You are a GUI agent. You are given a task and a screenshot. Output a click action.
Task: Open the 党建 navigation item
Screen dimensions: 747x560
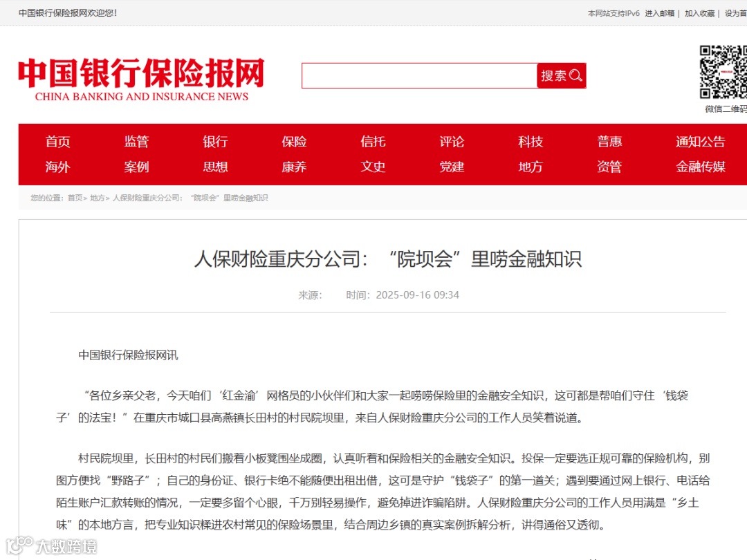452,167
